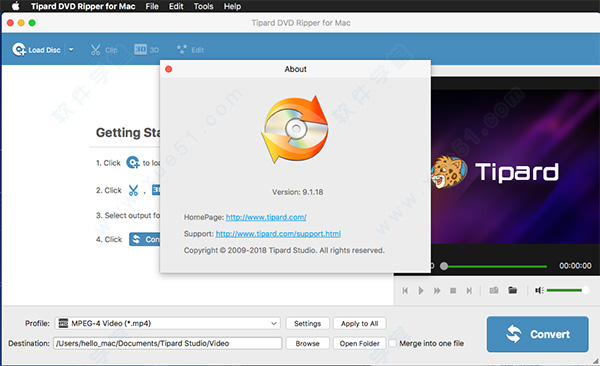Click the load disc icon in step 1
Screen dimensions: 600x366
point(133,162)
